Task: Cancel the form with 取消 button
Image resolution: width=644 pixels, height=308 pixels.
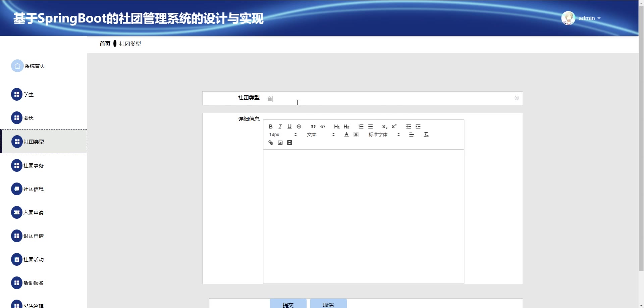Action: click(328, 303)
